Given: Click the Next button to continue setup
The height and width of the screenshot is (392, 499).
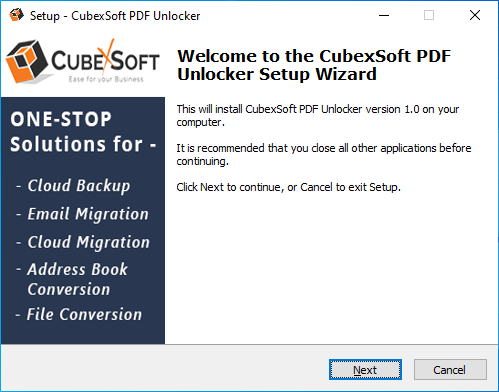Looking at the screenshot, I should coord(365,369).
